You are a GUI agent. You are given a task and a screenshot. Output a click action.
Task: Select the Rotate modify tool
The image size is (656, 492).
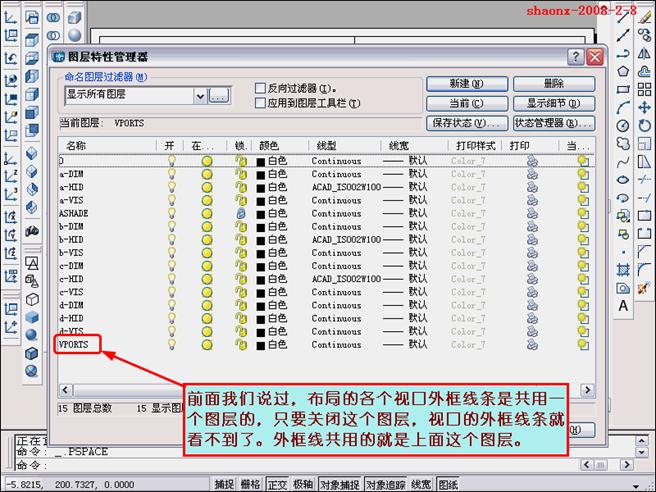pyautogui.click(x=644, y=126)
